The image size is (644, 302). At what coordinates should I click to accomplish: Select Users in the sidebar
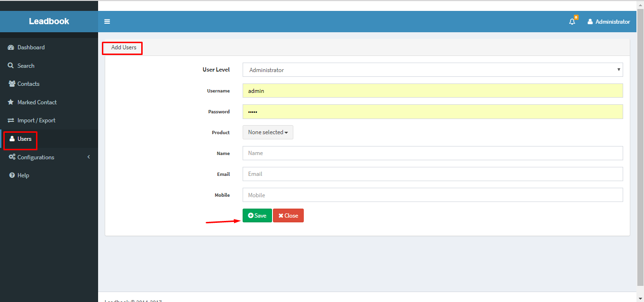(49, 139)
